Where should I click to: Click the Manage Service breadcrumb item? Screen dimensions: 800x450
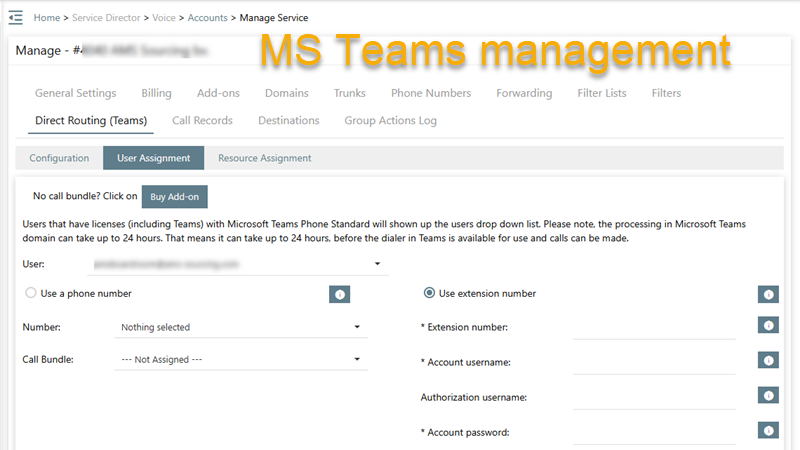click(x=274, y=18)
